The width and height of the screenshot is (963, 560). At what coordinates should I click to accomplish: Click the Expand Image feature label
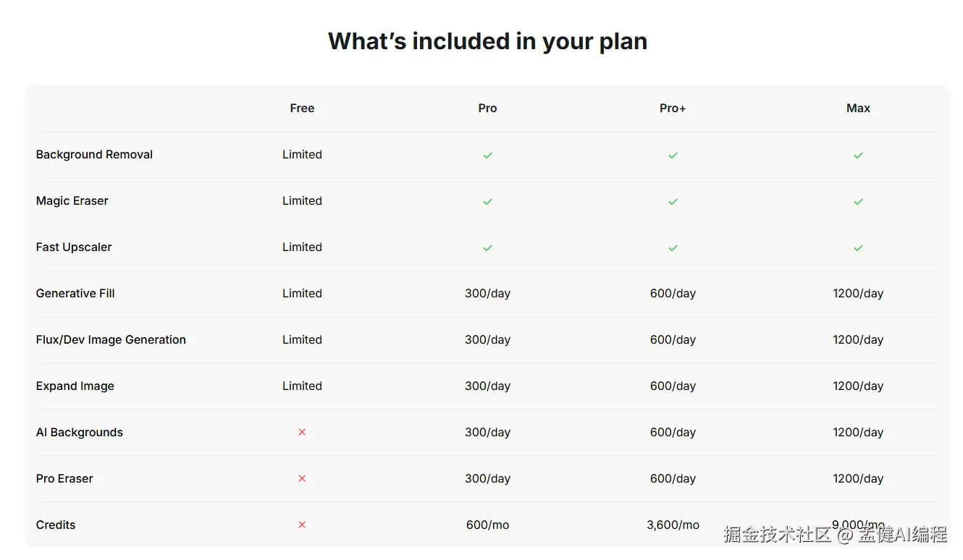click(x=75, y=386)
